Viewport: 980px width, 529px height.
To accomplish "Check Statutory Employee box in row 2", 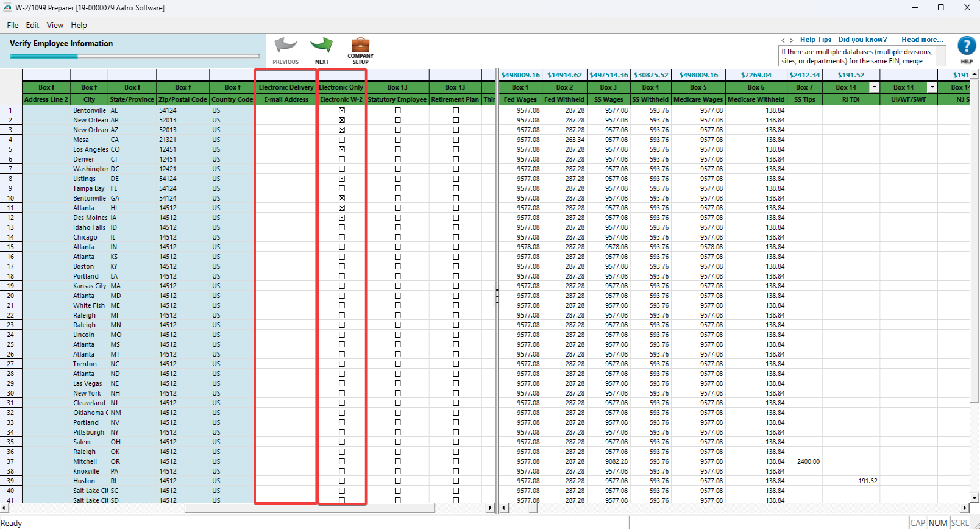I will click(398, 120).
